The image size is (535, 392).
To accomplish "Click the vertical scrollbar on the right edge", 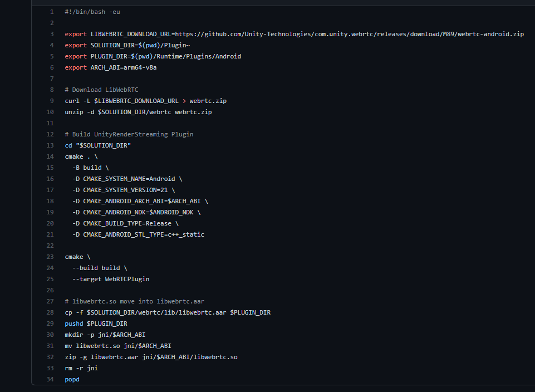I will (x=532, y=195).
